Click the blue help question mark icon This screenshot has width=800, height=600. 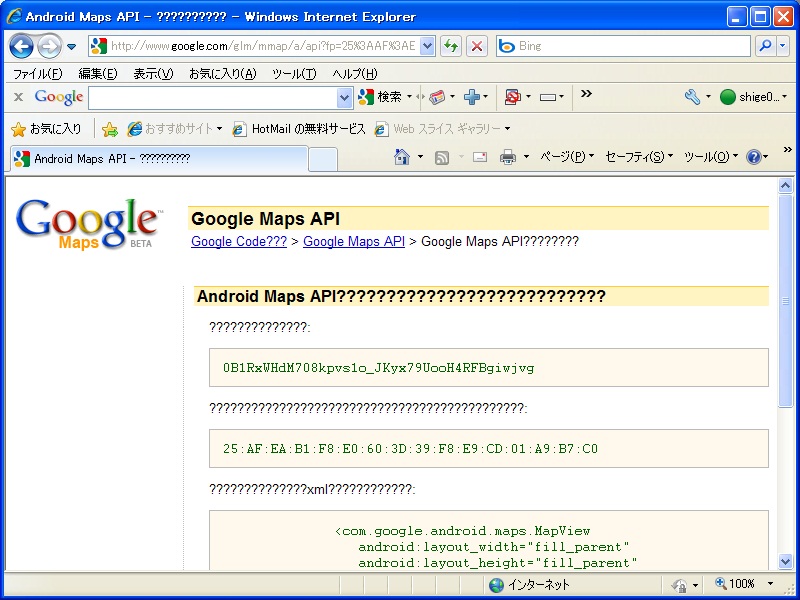tap(754, 157)
